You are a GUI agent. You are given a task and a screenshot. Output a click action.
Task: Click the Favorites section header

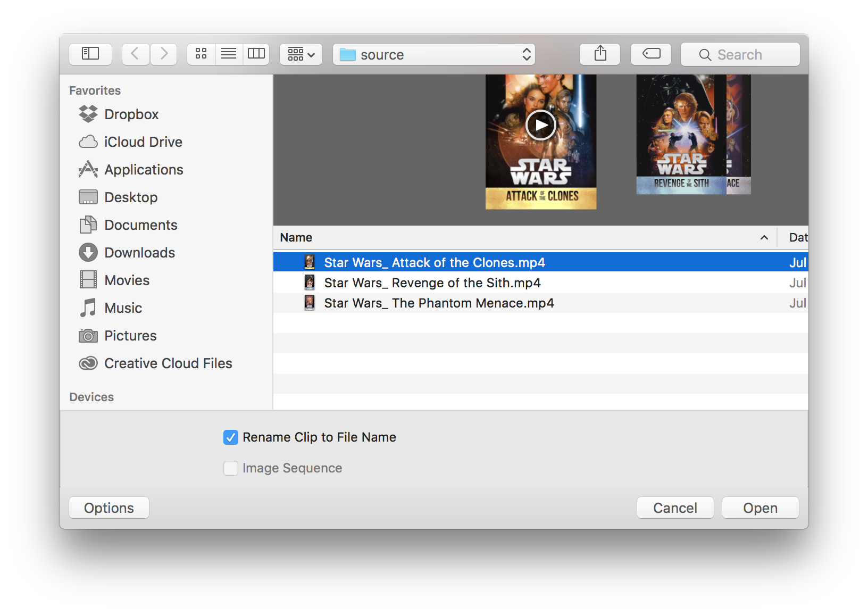pos(95,90)
